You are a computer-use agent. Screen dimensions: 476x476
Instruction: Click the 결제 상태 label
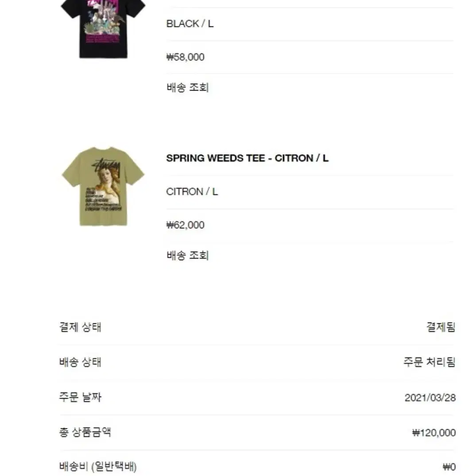point(80,327)
